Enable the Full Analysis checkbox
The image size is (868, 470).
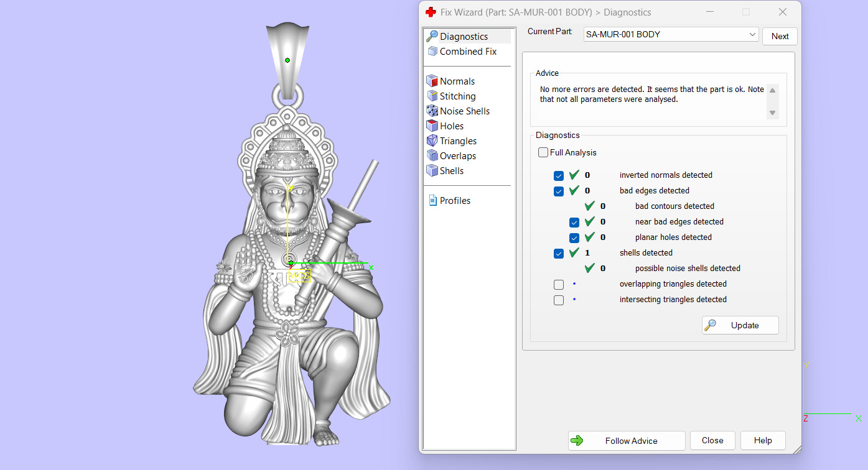pos(543,152)
